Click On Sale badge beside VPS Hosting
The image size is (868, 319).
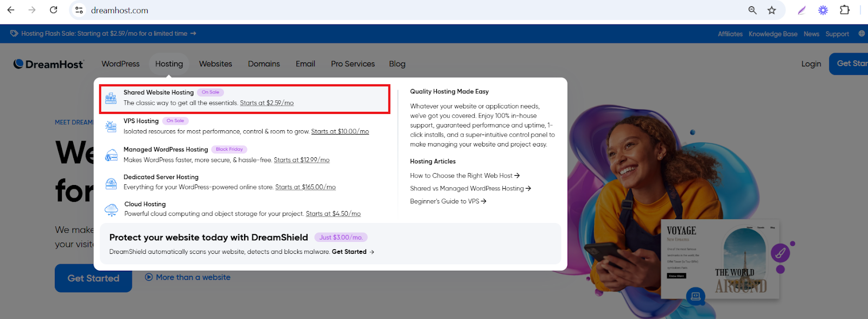pyautogui.click(x=175, y=121)
